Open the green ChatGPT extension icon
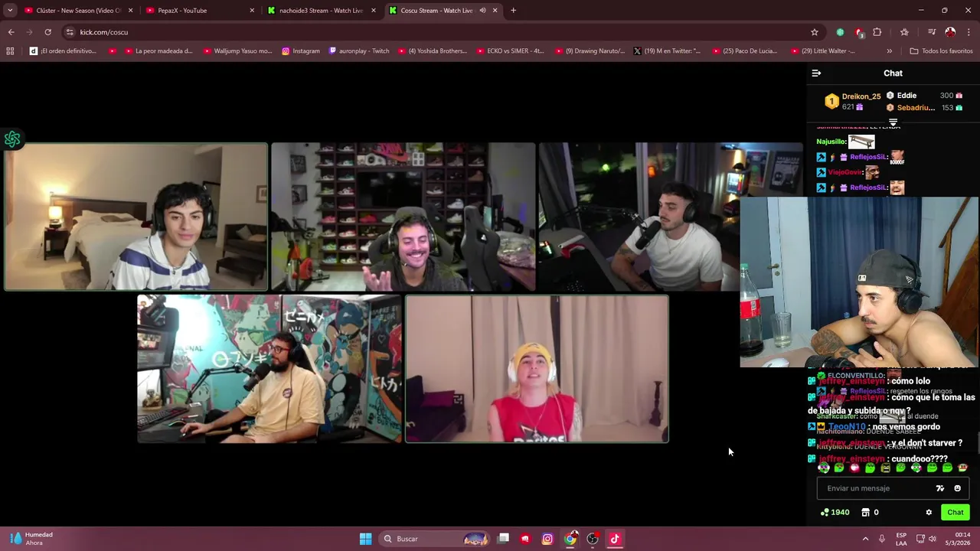The height and width of the screenshot is (551, 980). (841, 32)
